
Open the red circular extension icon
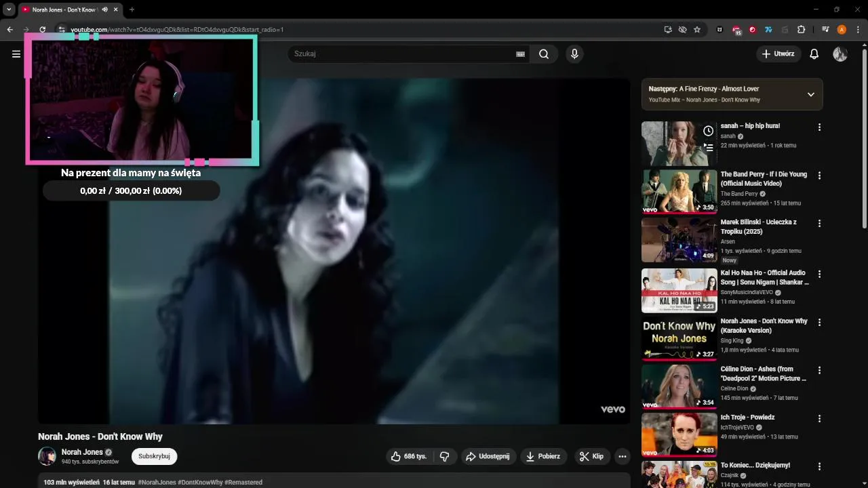click(x=752, y=30)
